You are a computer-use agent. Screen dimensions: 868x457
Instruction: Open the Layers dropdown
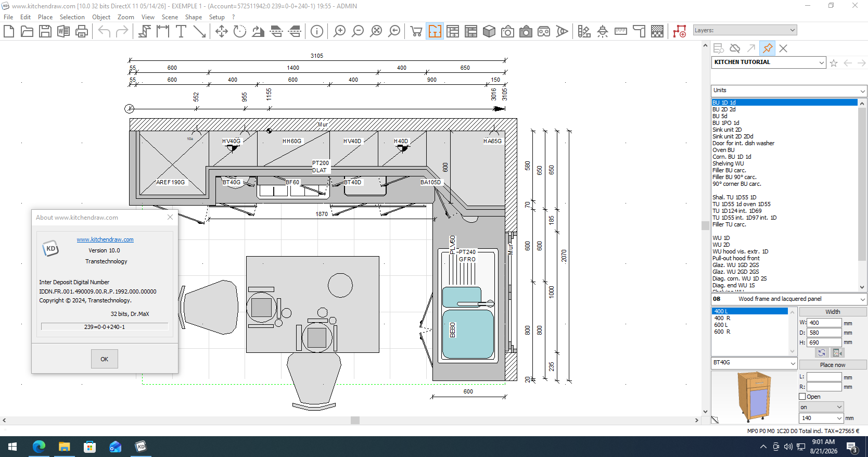745,30
